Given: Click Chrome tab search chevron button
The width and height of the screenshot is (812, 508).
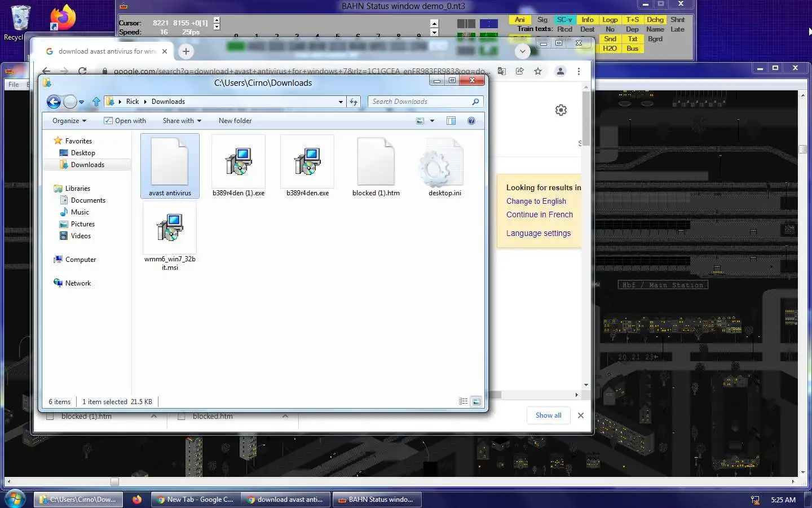Looking at the screenshot, I should (x=523, y=51).
